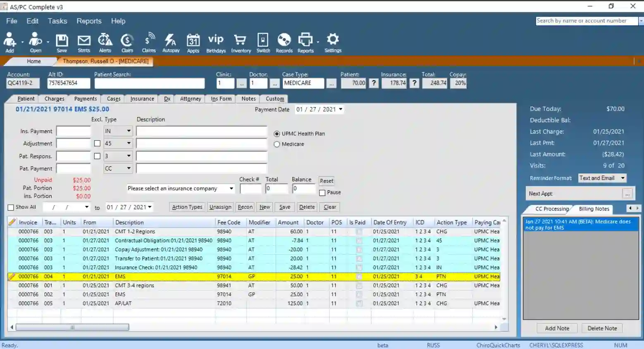Select the Autopay lightning icon
This screenshot has height=349, width=644.
[x=171, y=41]
